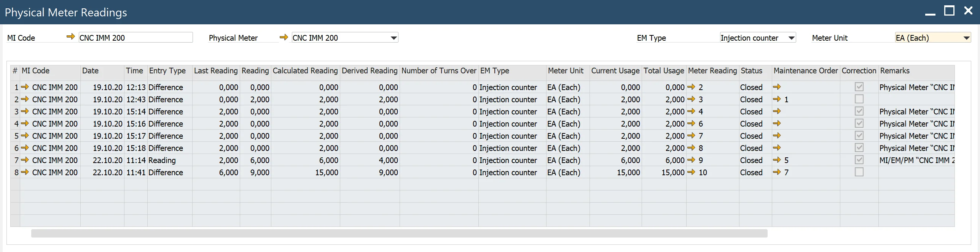Click Maintenance Order arrow for order 7
The height and width of the screenshot is (252, 980).
[x=777, y=172]
